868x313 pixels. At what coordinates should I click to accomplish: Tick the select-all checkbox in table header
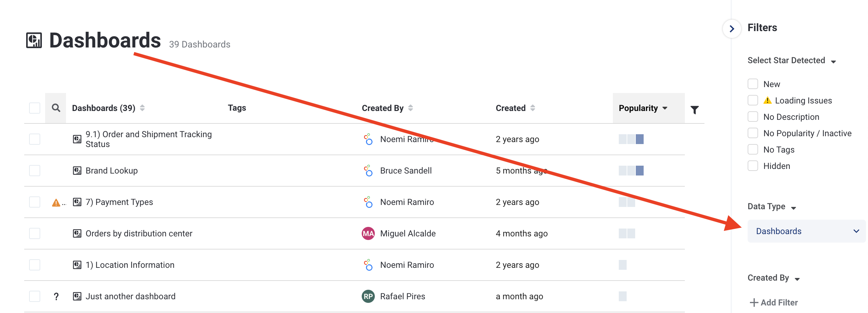[x=35, y=108]
